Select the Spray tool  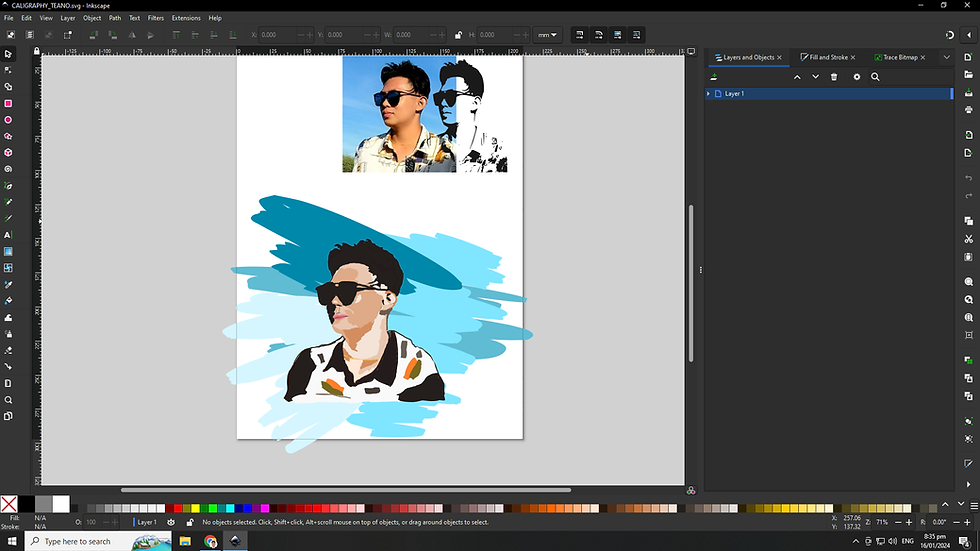coord(8,334)
